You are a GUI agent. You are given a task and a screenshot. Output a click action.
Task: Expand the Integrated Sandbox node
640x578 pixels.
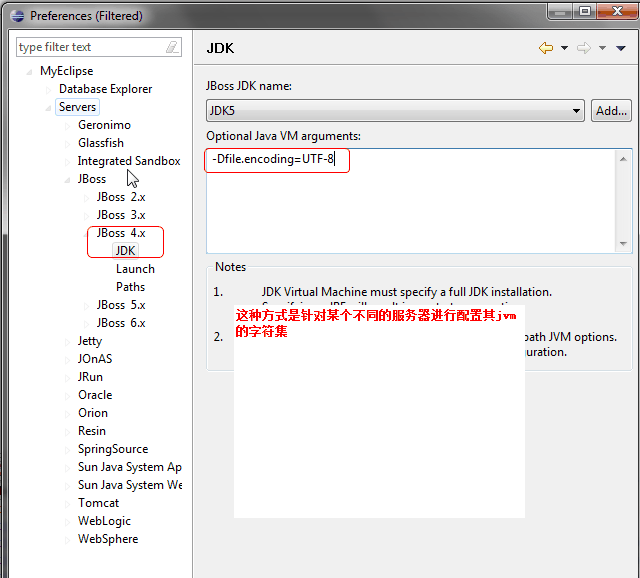[67, 162]
